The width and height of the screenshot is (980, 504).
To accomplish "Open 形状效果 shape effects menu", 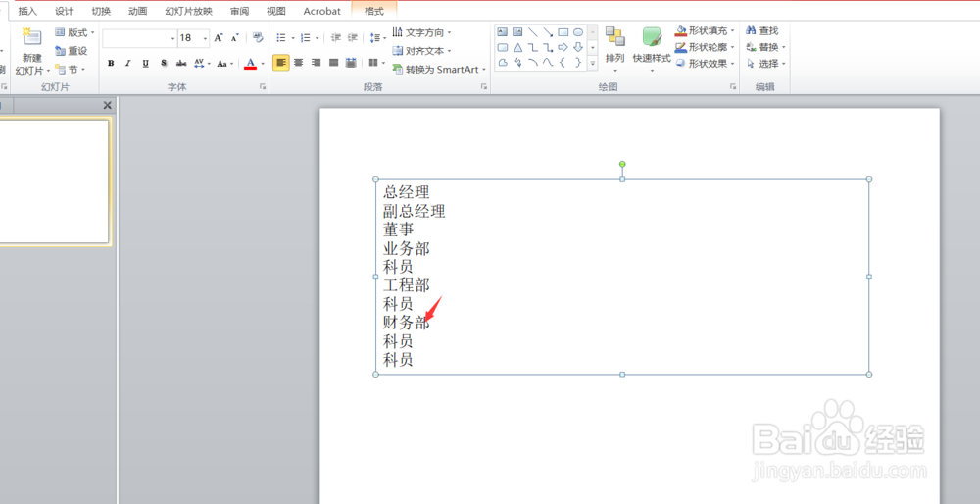I will 705,63.
